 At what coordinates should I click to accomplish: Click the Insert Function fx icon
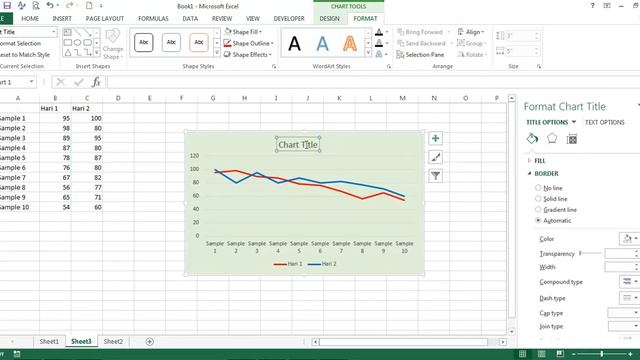96,82
